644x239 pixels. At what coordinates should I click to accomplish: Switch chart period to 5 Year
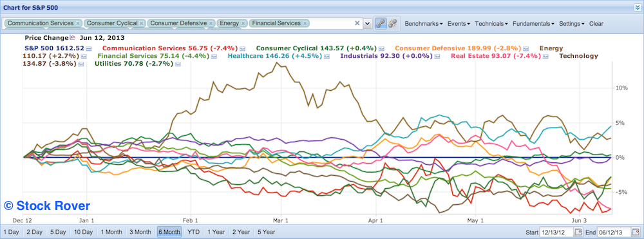(265, 232)
